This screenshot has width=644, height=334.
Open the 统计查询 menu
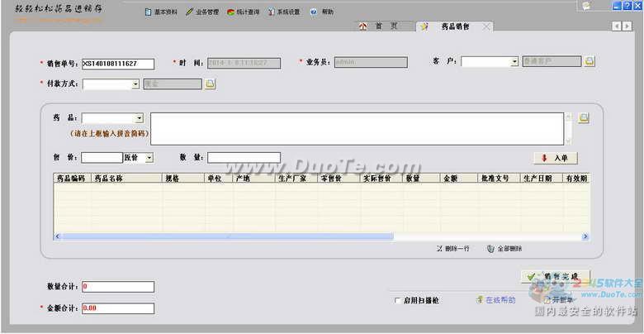243,12
